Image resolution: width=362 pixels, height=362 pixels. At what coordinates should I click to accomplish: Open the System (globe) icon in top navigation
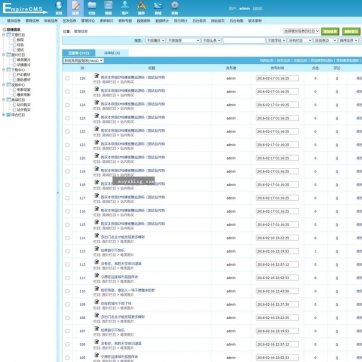(x=59, y=8)
